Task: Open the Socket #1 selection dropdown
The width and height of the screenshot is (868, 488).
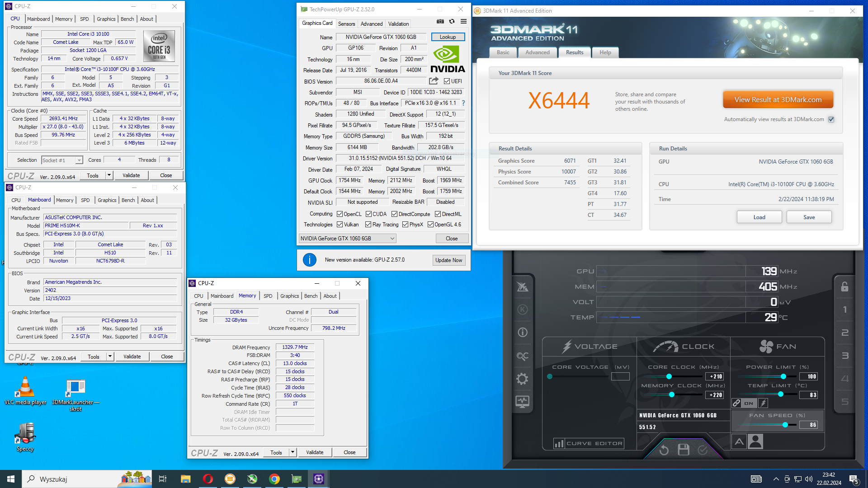Action: click(62, 160)
